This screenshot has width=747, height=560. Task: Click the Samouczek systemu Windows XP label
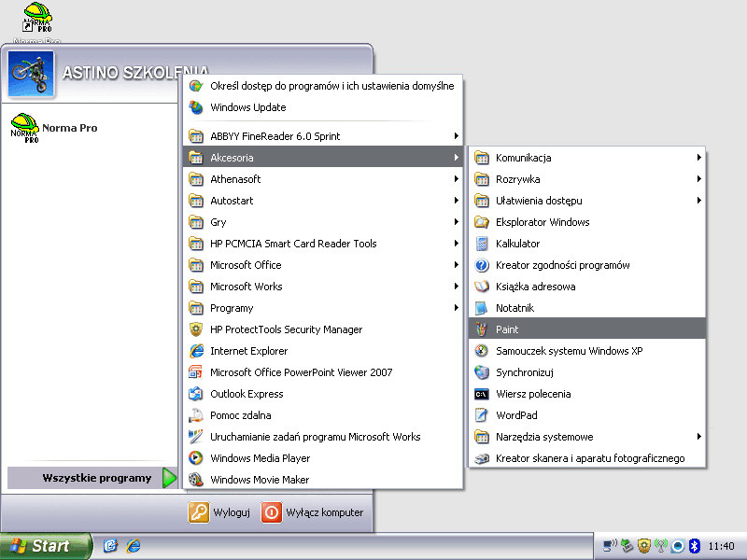point(570,351)
